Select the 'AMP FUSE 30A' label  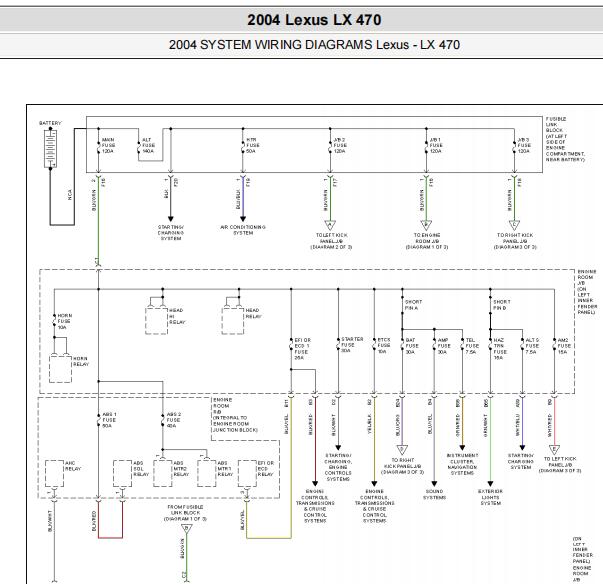click(444, 346)
